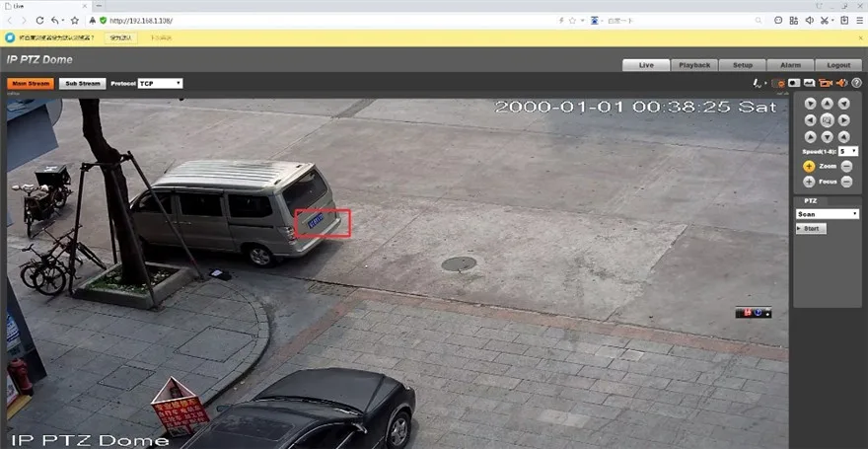This screenshot has height=449, width=868.
Task: Open the dropdown beside scissors icon
Action: click(x=832, y=21)
